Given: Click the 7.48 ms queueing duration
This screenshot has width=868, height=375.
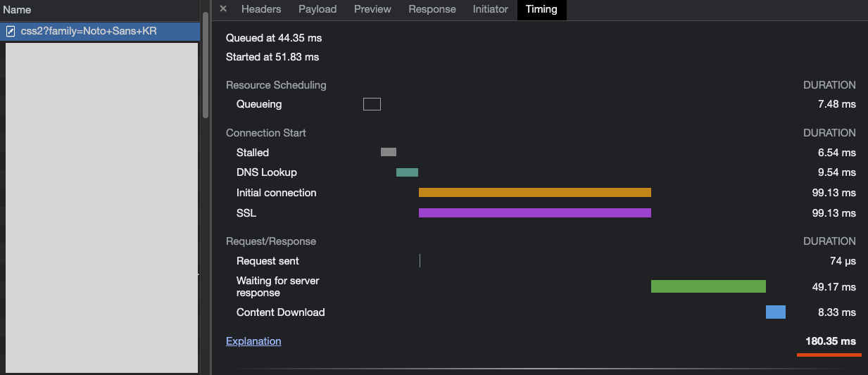Looking at the screenshot, I should [837, 104].
